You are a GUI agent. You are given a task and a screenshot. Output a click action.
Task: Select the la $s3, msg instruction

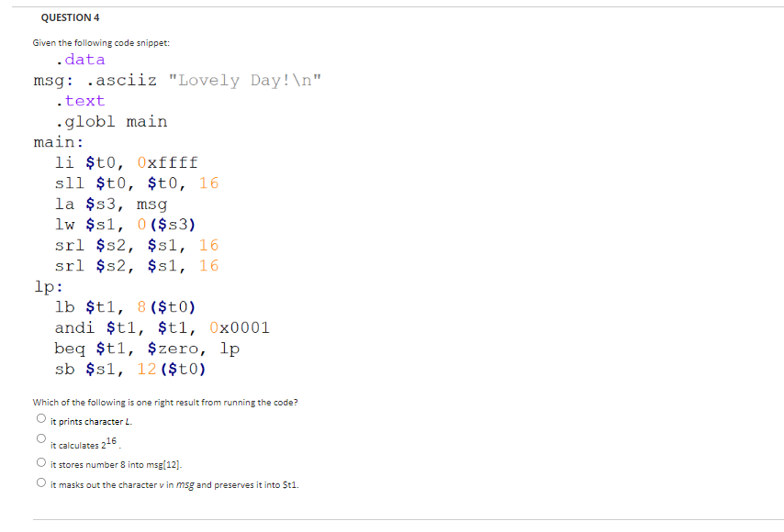click(110, 203)
